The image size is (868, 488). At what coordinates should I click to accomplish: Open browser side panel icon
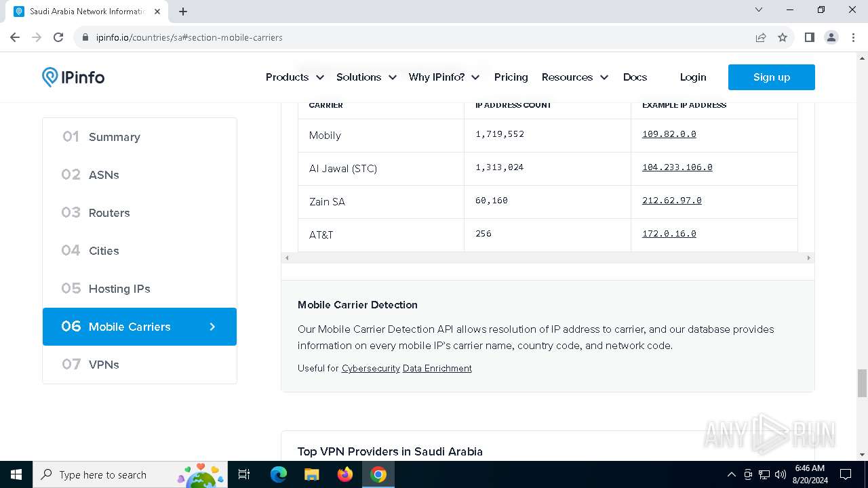[x=809, y=37]
